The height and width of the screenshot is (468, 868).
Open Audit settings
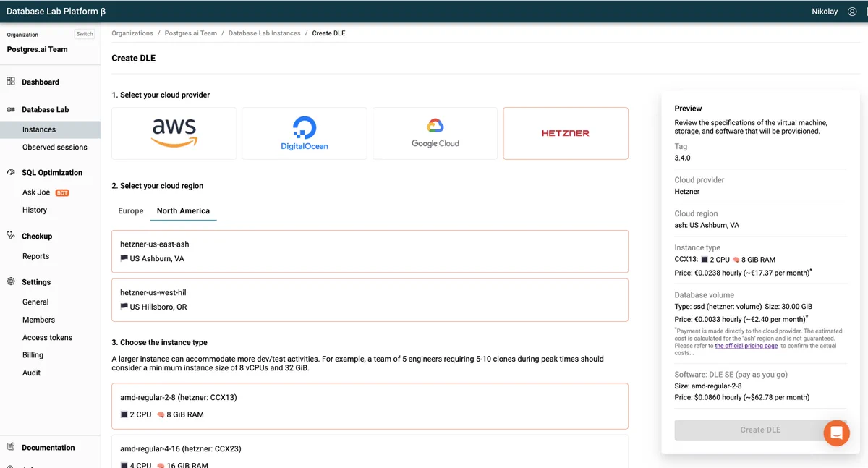click(32, 373)
